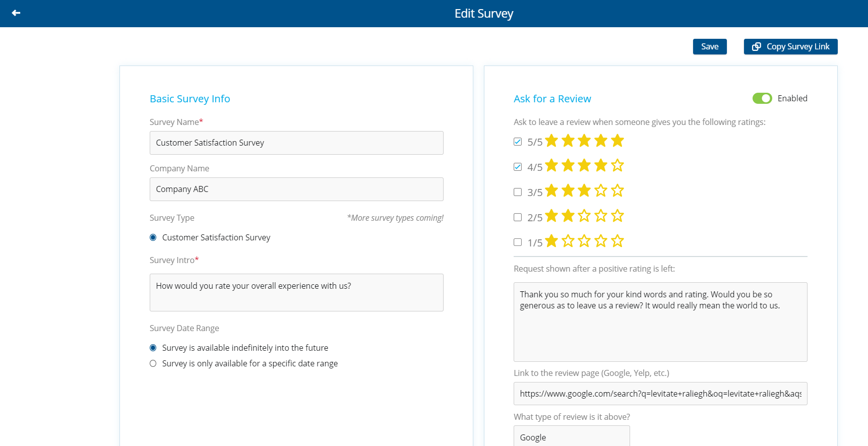Select survey specific date range option

pos(153,363)
